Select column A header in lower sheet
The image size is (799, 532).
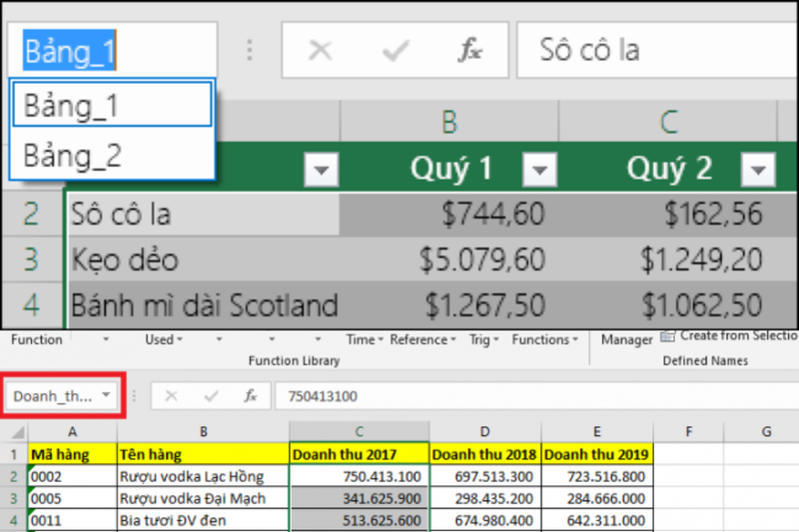click(72, 432)
